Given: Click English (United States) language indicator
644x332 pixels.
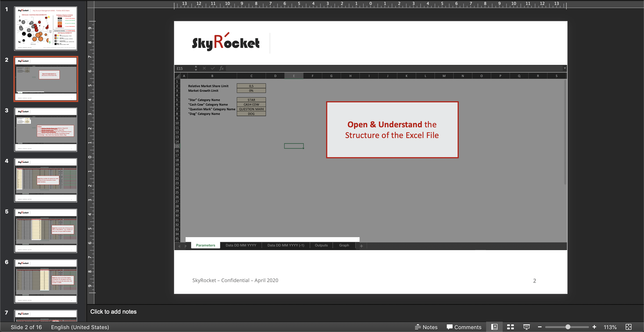Looking at the screenshot, I should (80, 327).
